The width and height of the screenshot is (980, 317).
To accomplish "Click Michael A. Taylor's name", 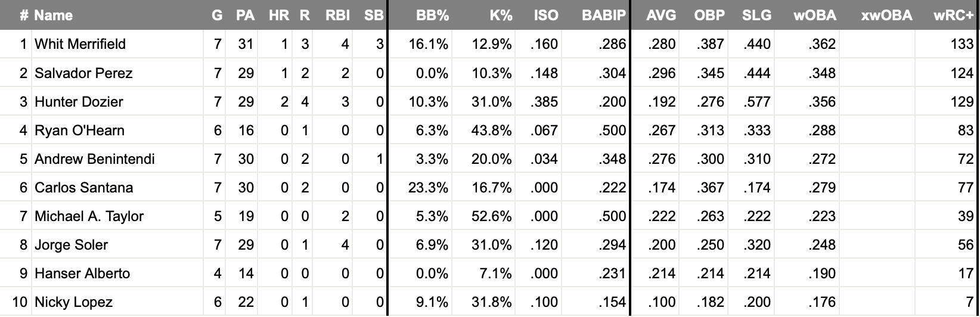I will click(x=89, y=216).
